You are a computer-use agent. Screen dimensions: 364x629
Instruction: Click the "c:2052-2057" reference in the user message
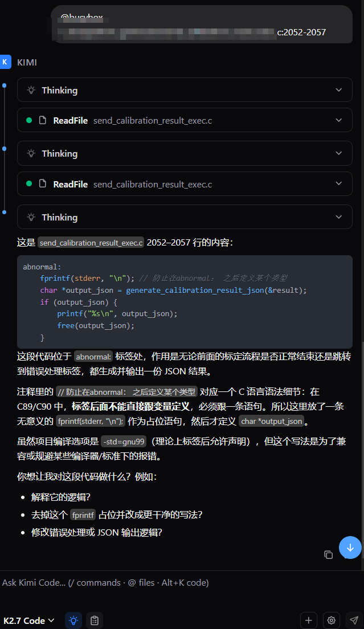[301, 32]
